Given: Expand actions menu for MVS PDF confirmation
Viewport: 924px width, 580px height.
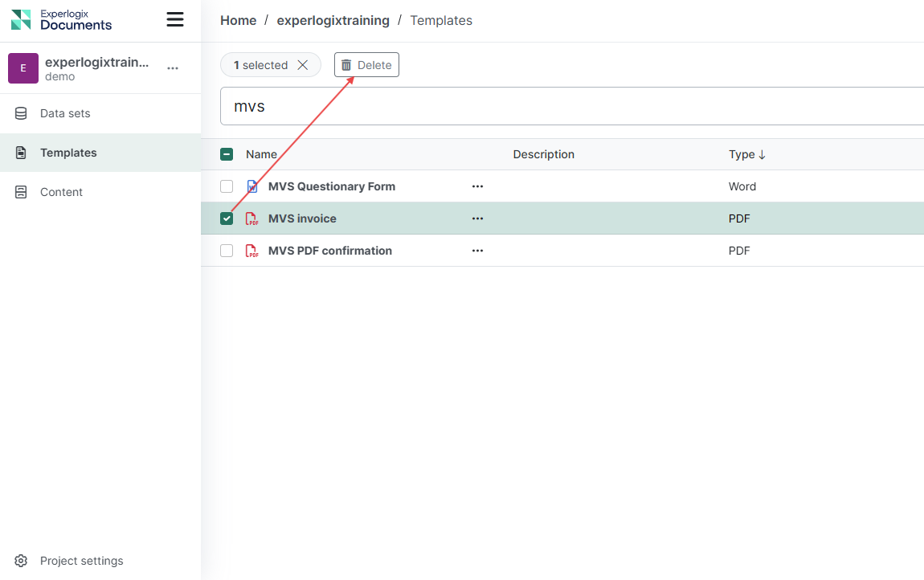Looking at the screenshot, I should pos(477,251).
